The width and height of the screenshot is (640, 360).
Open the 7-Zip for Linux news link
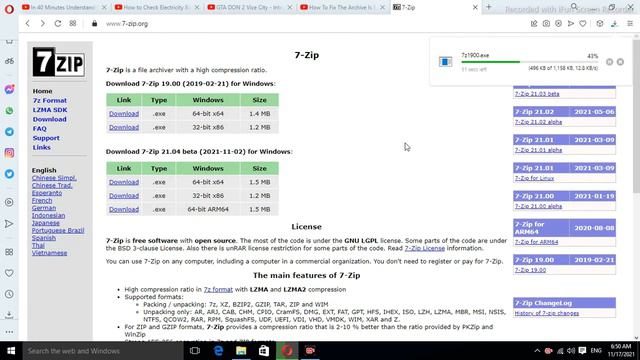coord(534,178)
